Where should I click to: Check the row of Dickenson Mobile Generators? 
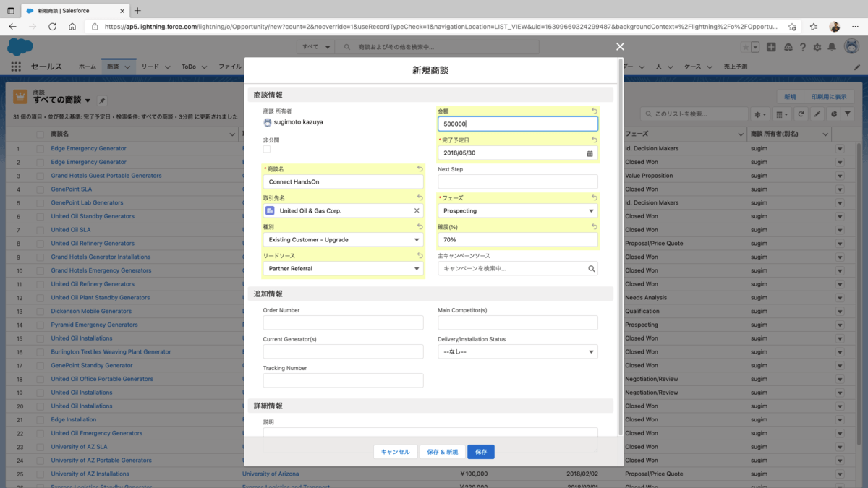[x=41, y=311]
